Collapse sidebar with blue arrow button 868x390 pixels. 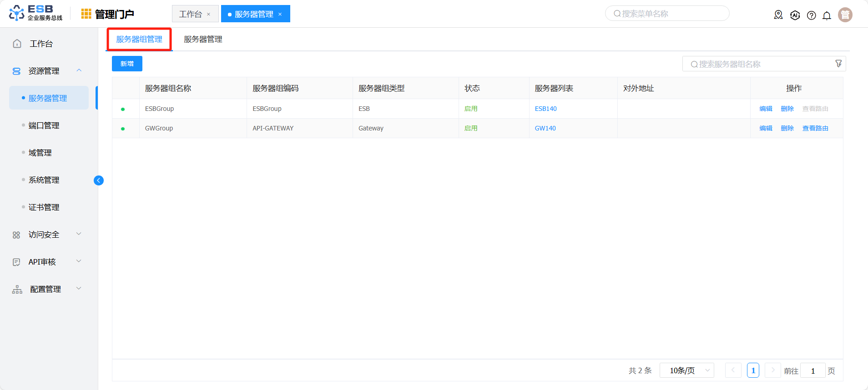[x=98, y=180]
